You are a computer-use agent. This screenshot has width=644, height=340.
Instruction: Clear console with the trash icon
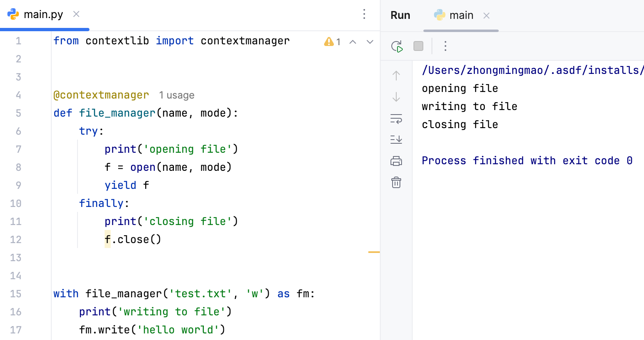396,182
